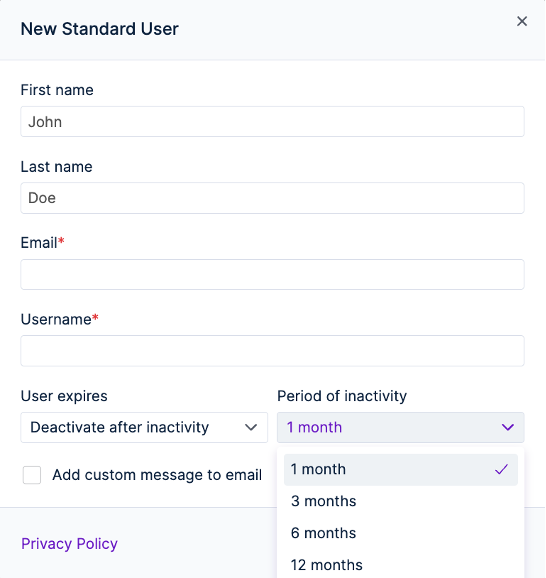Focus the Email input field
Screen dimensions: 546x578
coord(272,274)
